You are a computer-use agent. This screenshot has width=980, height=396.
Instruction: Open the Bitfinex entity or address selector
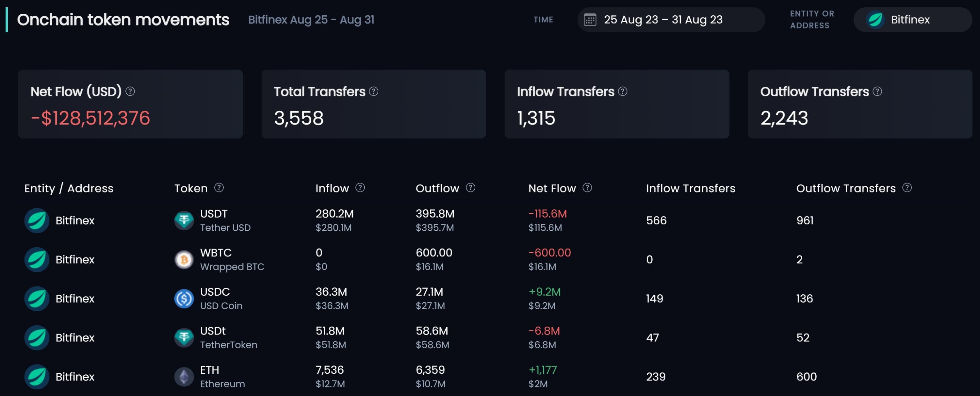tap(913, 19)
